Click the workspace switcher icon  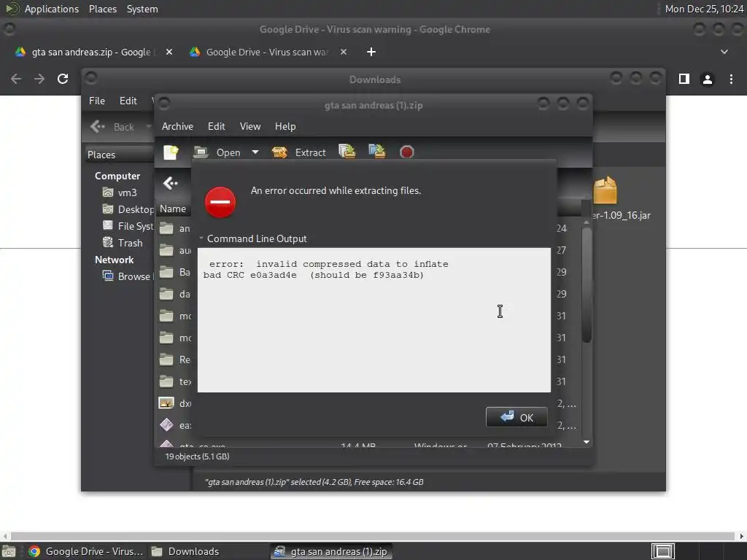click(663, 551)
